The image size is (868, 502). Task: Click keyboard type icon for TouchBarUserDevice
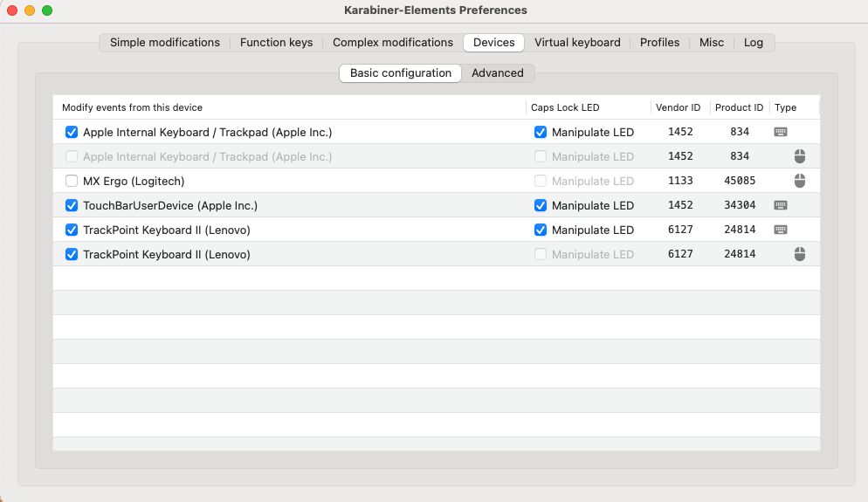pos(781,205)
